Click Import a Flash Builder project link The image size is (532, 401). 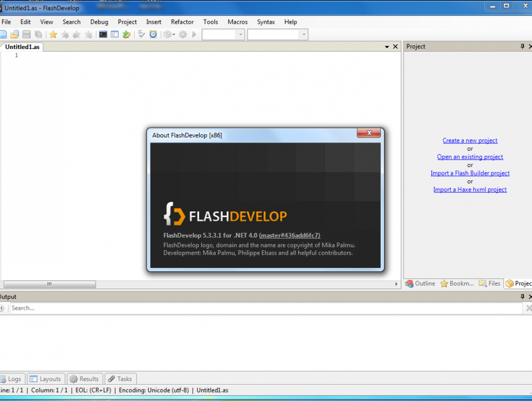[x=470, y=173]
